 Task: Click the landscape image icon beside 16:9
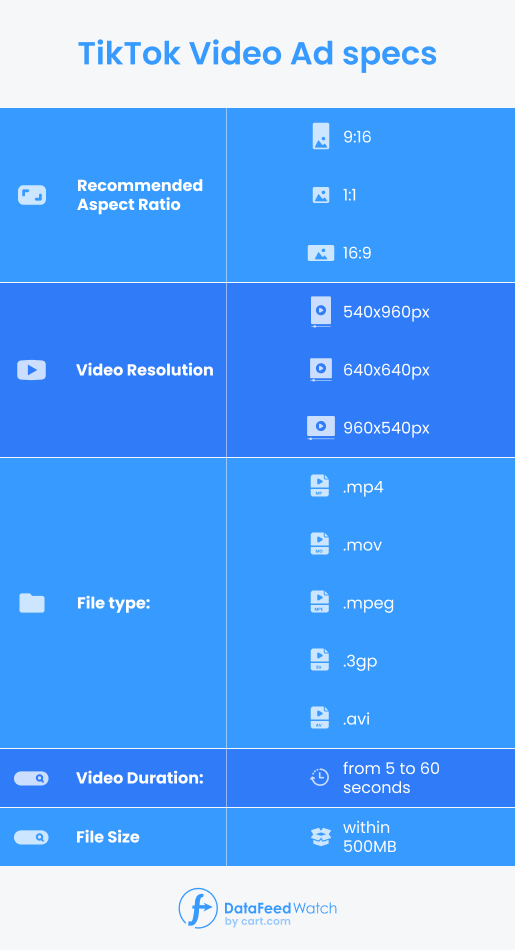(321, 253)
